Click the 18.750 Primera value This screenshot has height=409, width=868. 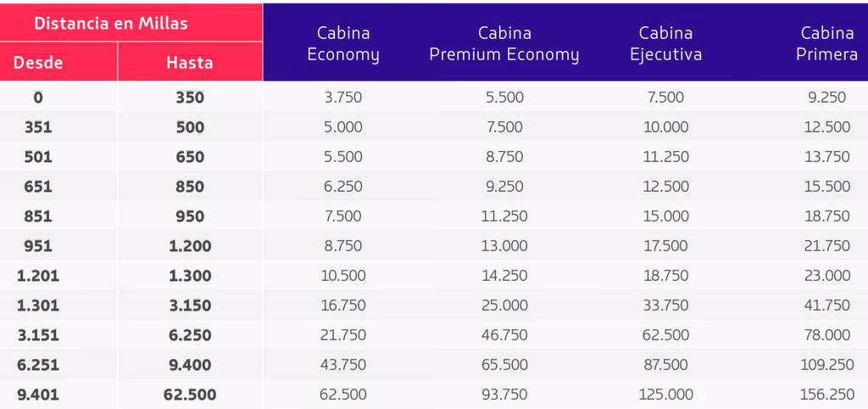pyautogui.click(x=826, y=216)
